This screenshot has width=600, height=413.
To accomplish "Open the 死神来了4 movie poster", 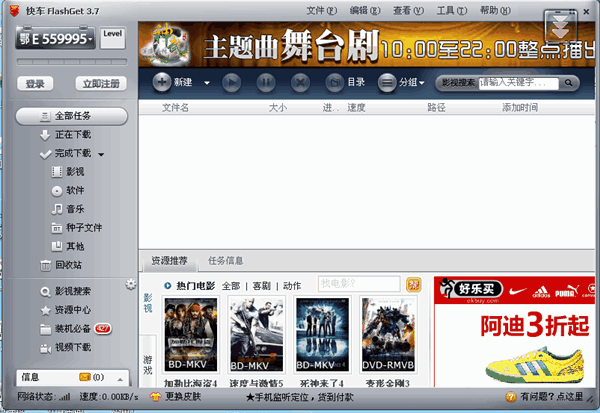I will pyautogui.click(x=322, y=334).
